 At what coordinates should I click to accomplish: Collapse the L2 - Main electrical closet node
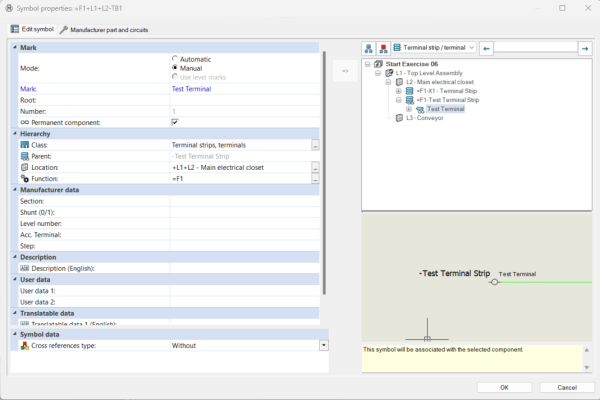387,82
